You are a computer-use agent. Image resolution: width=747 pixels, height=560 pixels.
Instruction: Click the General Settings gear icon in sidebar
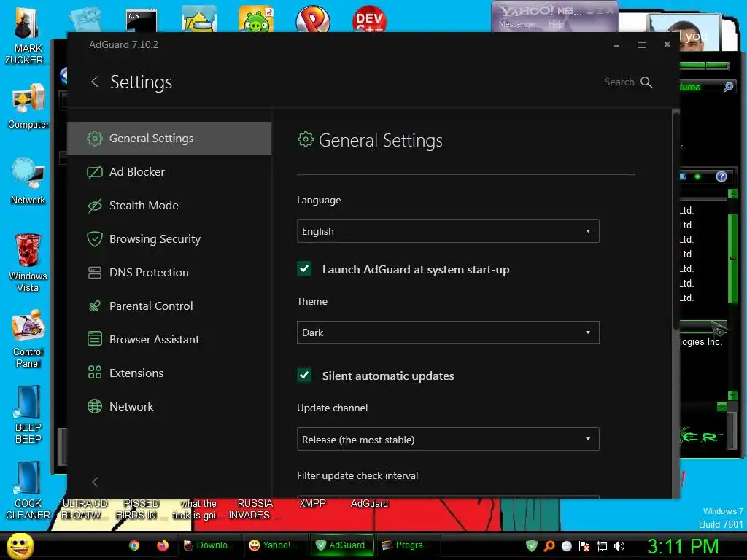(95, 138)
